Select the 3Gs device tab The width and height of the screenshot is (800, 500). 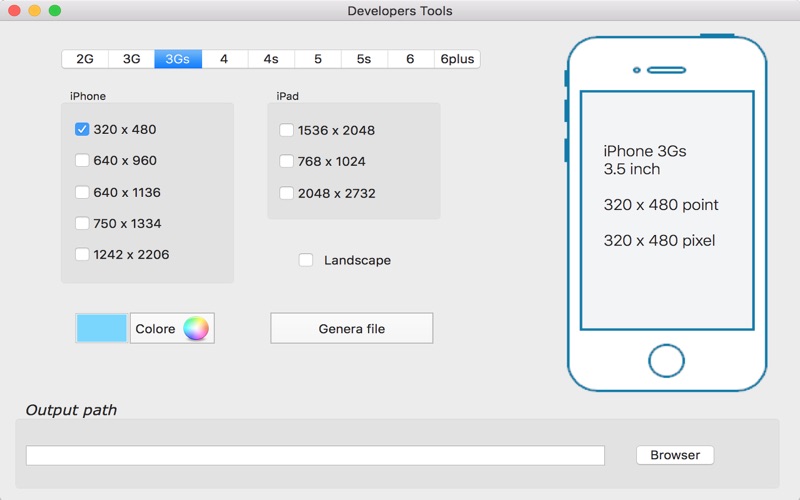click(178, 59)
